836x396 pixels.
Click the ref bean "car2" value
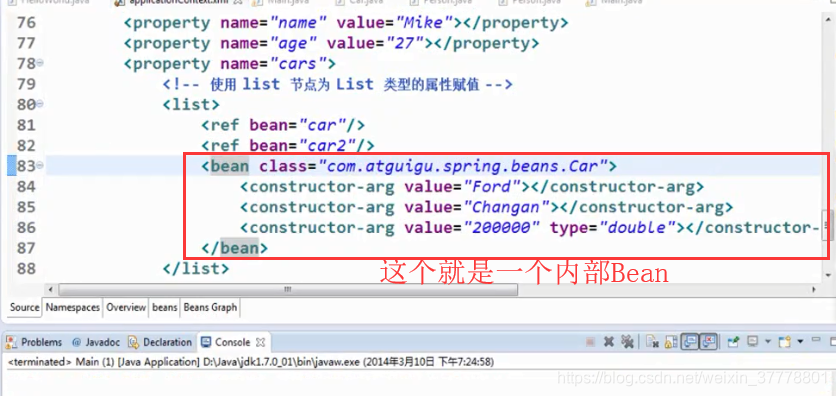point(327,146)
